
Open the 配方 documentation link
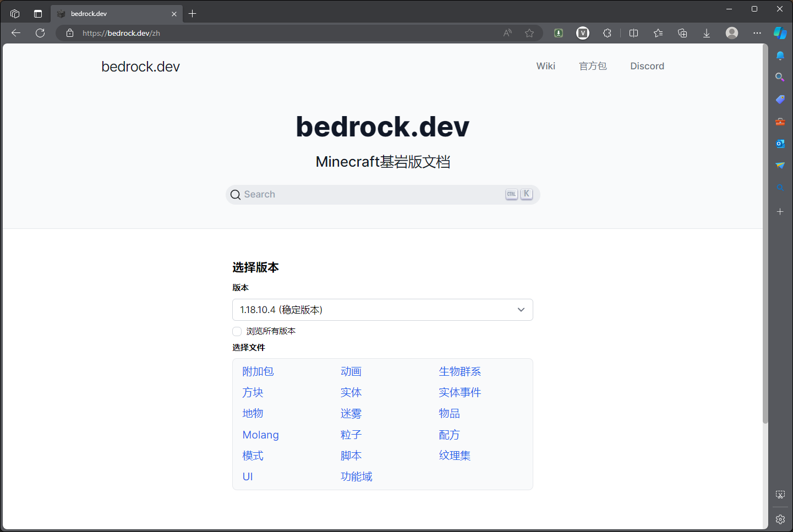pyautogui.click(x=449, y=435)
